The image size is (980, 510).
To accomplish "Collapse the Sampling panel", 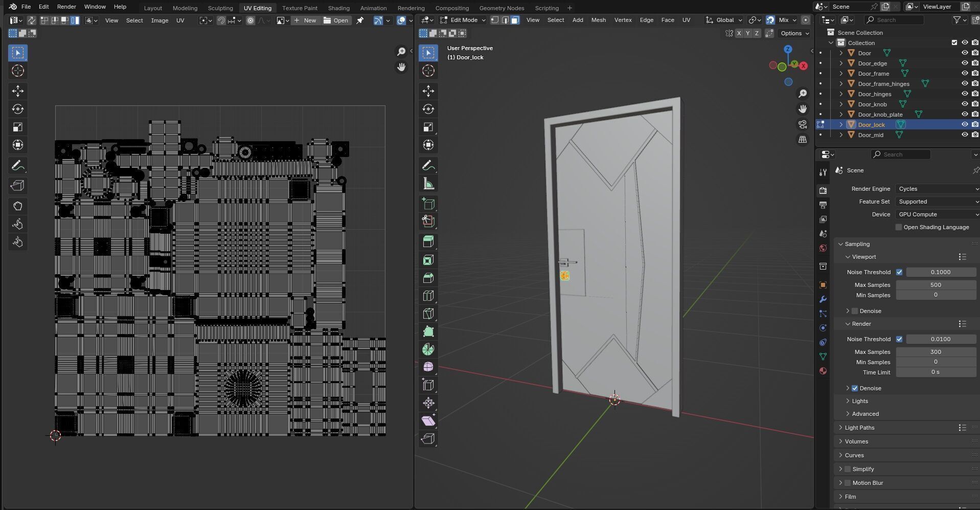I will 856,244.
